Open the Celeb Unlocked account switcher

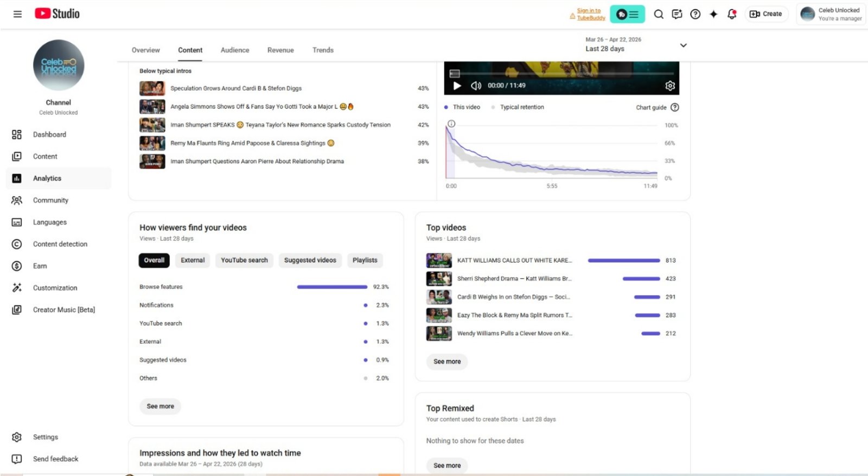(831, 14)
